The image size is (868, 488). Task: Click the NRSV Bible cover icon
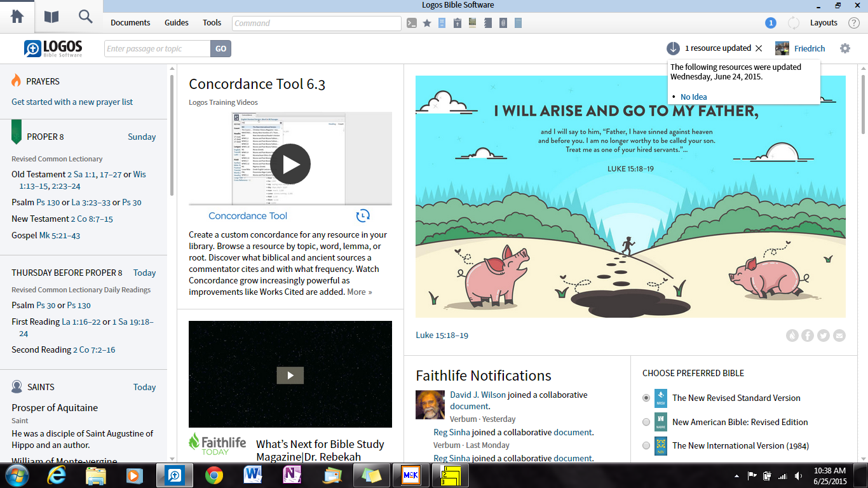point(661,398)
